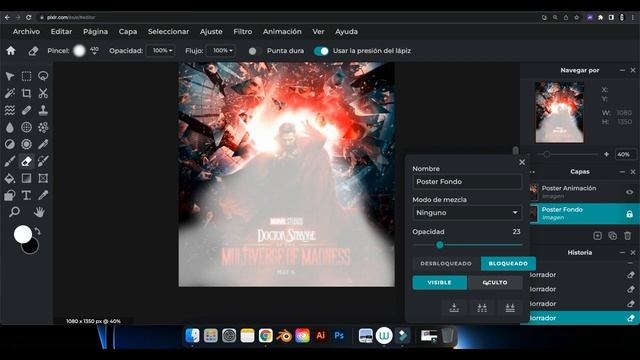Open the Pincel size dropdown
Screen dimensions: 640x360
94,51
